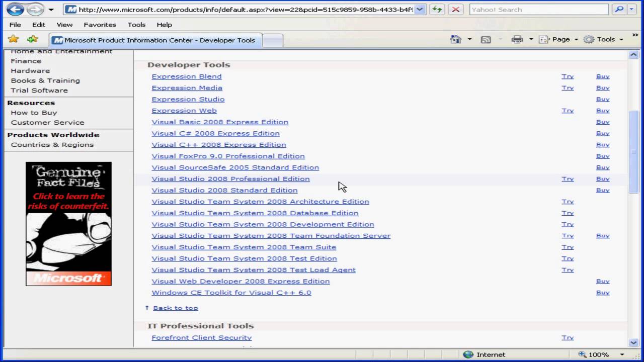Open Countries & Regions link
This screenshot has height=362, width=644.
(52, 145)
